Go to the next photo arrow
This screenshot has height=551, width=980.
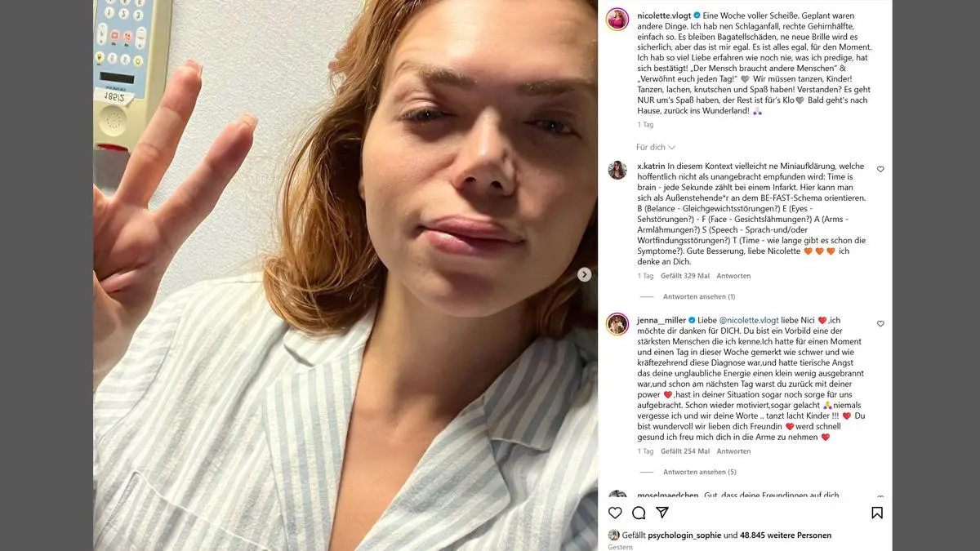[x=584, y=274]
